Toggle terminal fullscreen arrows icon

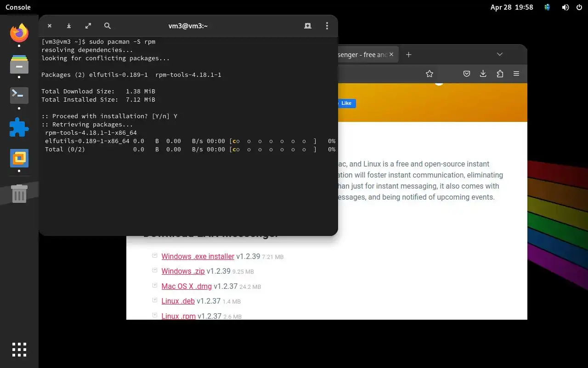88,26
